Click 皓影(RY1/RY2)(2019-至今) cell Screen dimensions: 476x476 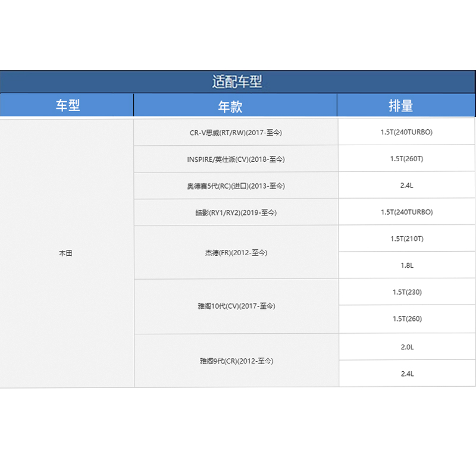pos(236,212)
